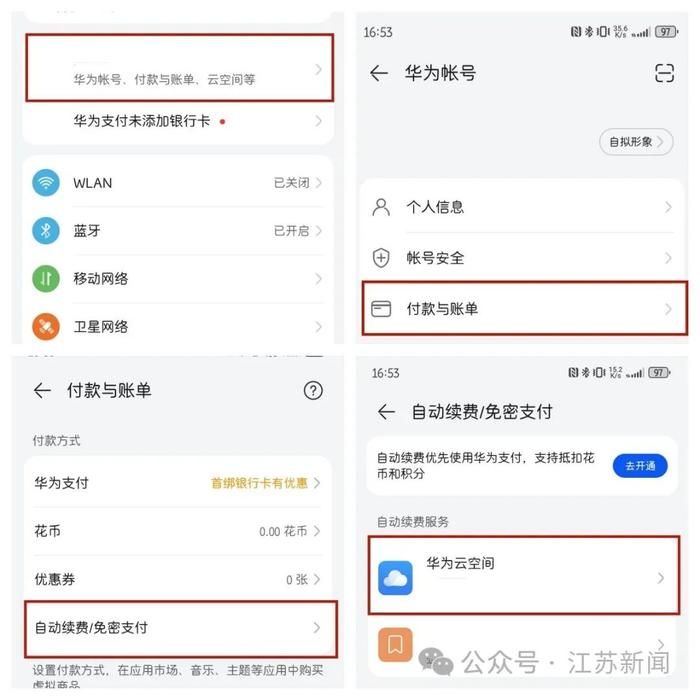The image size is (700, 700).
Task: Tap the scan icon beside 华为帐号 title
Action: (x=664, y=73)
